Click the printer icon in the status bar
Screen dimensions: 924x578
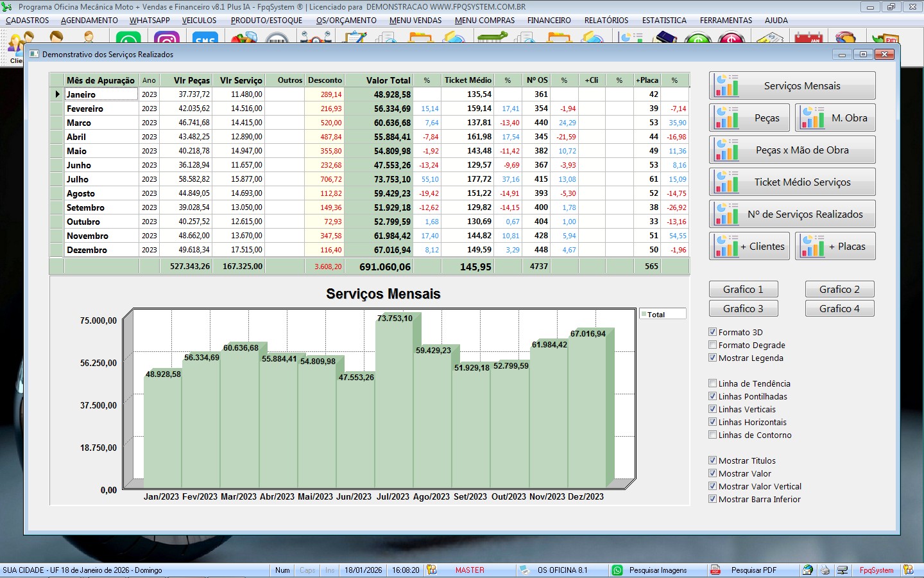(x=825, y=570)
